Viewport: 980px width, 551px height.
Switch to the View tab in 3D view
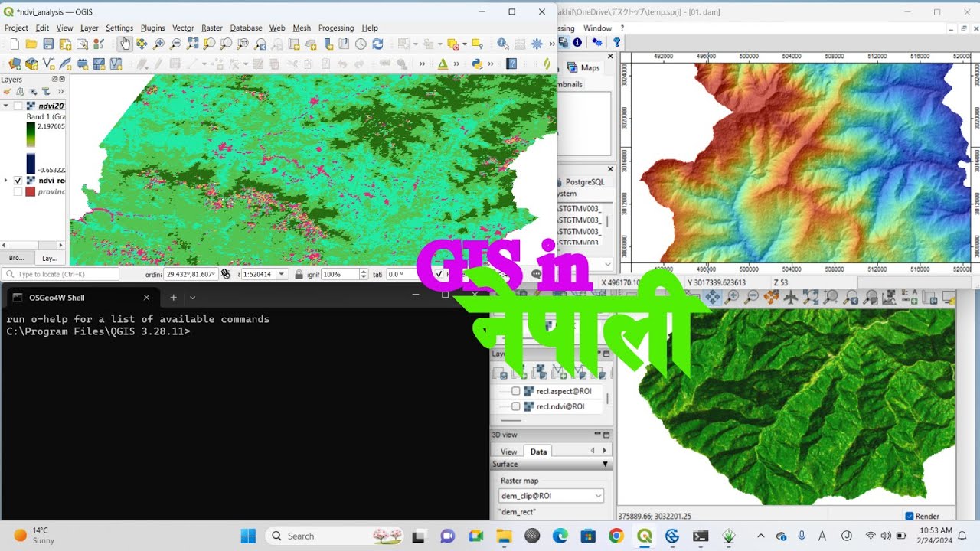pyautogui.click(x=508, y=452)
